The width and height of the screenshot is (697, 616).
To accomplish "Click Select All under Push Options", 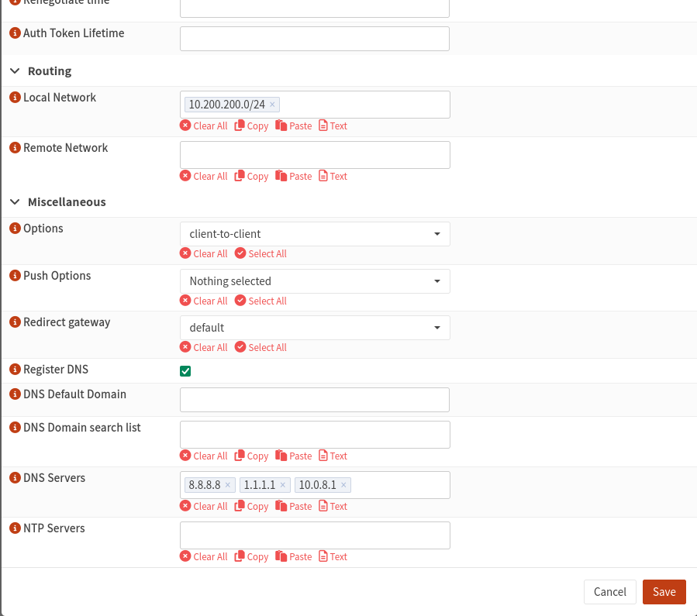I will pos(261,301).
